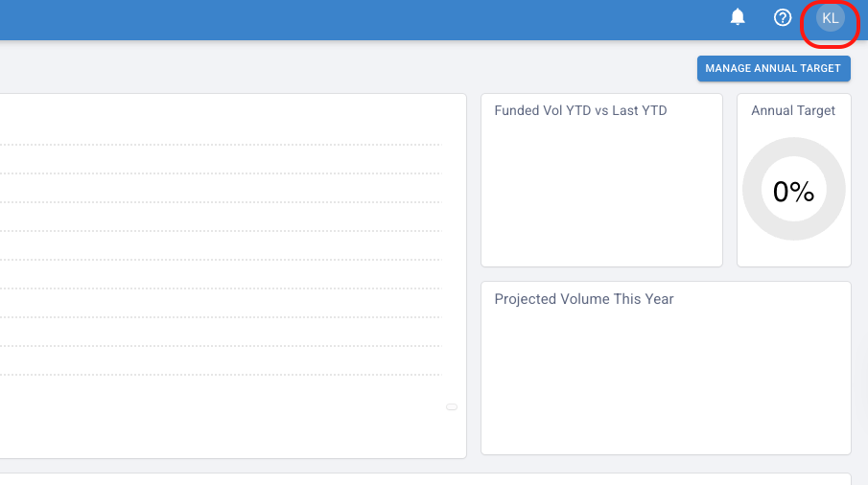Image resolution: width=868 pixels, height=485 pixels.
Task: Click the 0% value in the donut
Action: tap(793, 192)
